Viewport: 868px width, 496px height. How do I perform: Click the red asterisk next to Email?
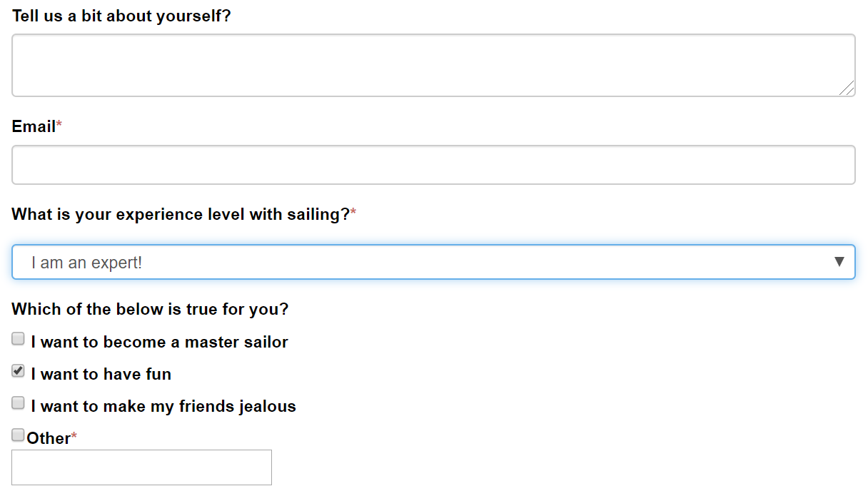[59, 126]
